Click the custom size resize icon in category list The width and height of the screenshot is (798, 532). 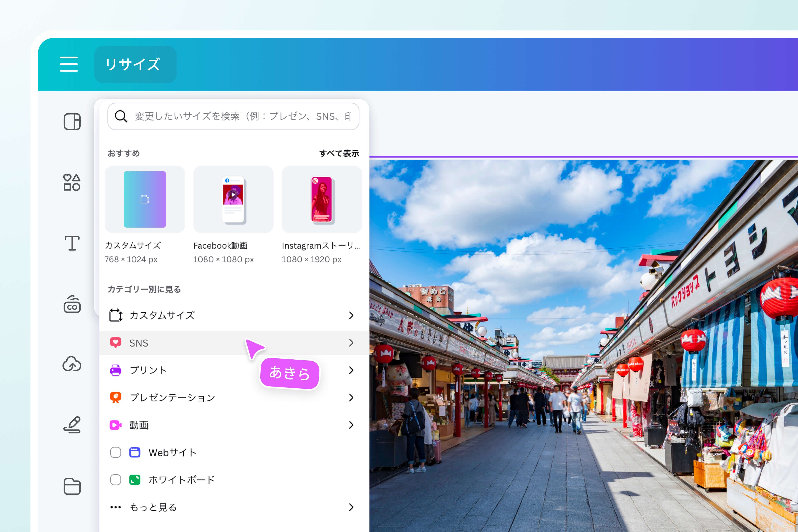[116, 315]
